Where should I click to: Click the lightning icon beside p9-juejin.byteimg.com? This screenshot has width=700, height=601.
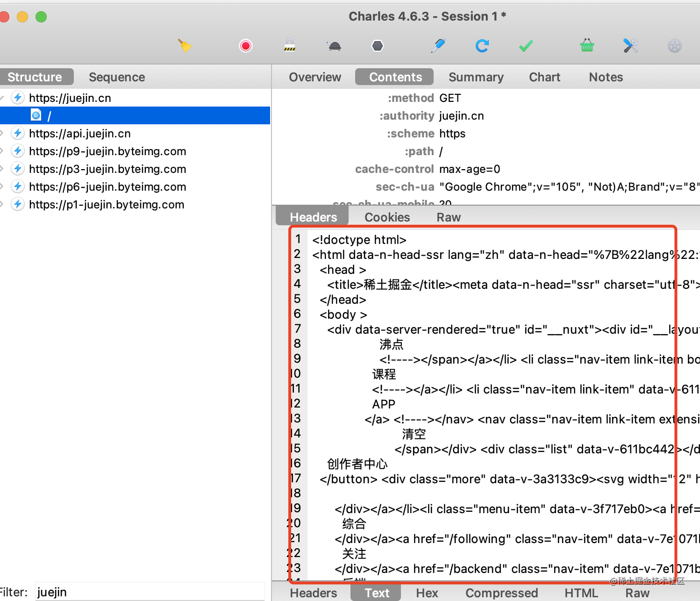[18, 151]
